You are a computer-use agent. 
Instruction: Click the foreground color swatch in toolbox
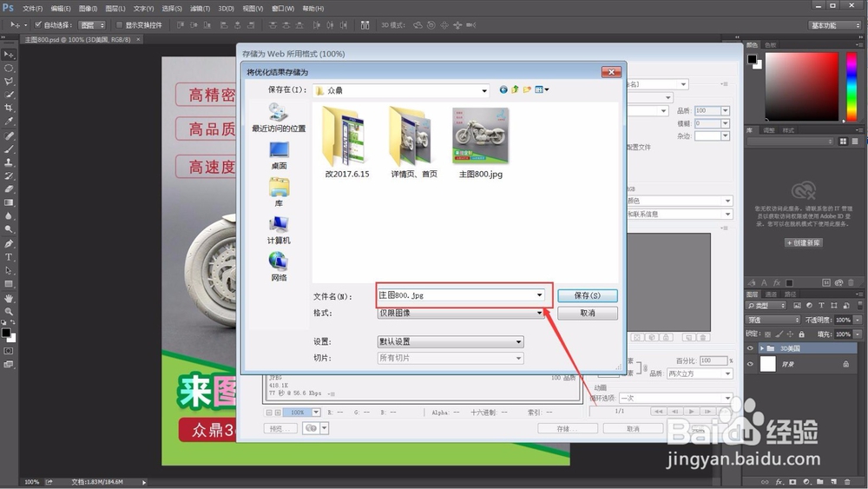(x=5, y=333)
